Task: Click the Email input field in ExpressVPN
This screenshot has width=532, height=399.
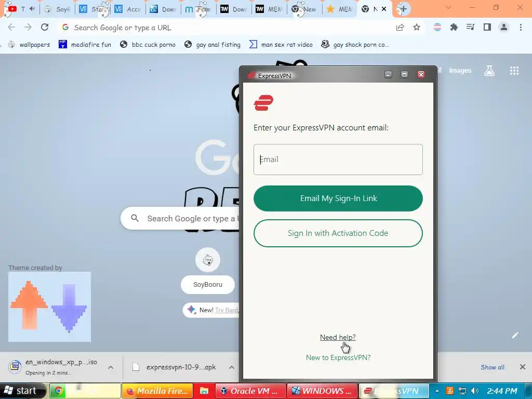Action: pos(338,159)
